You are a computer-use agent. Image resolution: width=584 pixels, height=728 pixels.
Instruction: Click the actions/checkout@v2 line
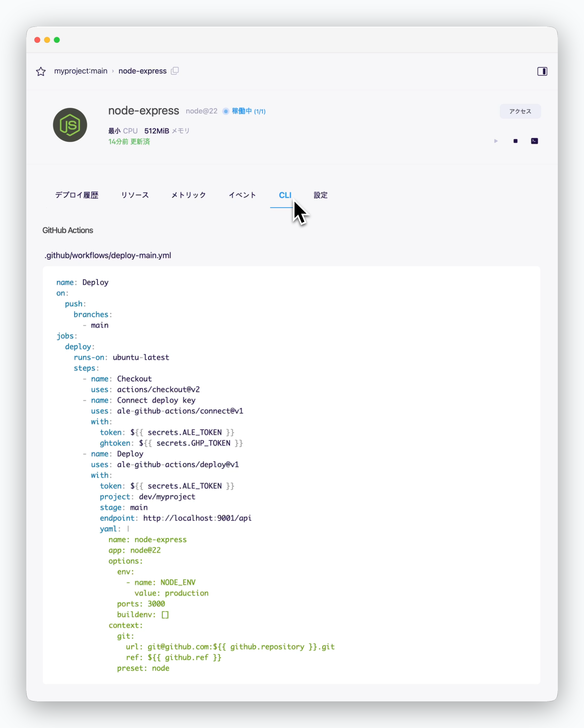tap(146, 389)
